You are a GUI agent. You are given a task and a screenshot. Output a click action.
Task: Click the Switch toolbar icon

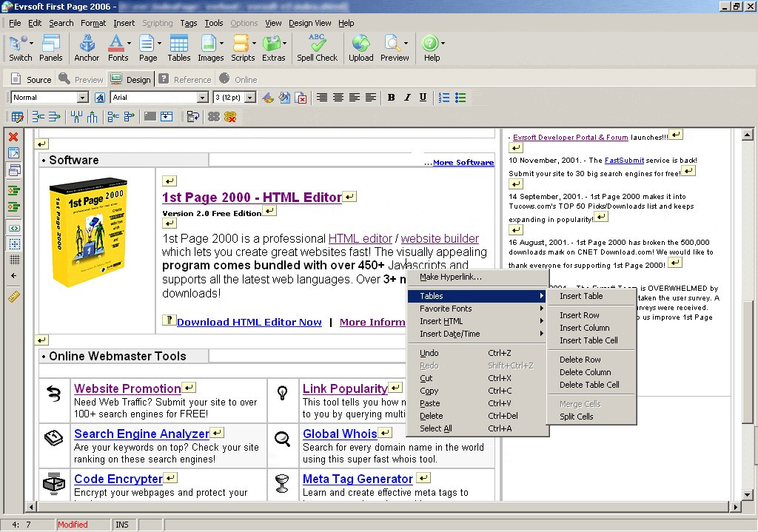click(18, 44)
